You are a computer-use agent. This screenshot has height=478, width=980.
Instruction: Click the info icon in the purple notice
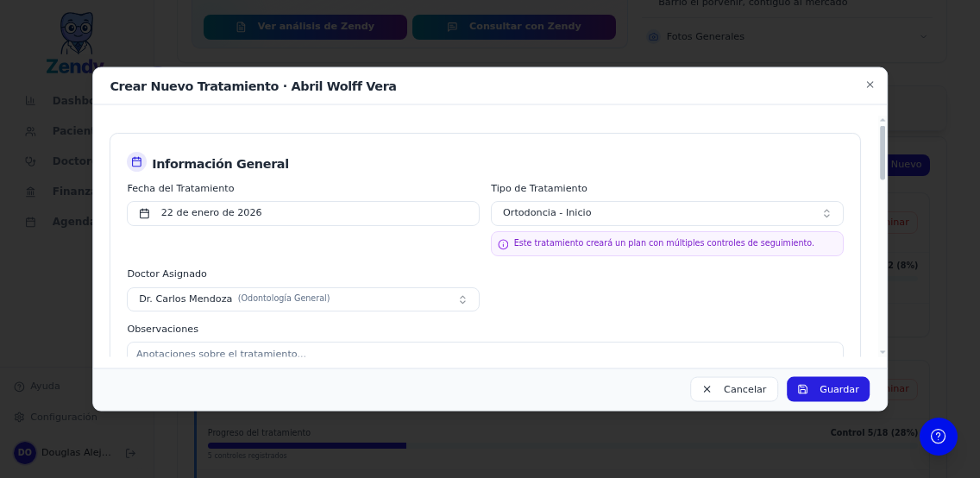pos(503,244)
